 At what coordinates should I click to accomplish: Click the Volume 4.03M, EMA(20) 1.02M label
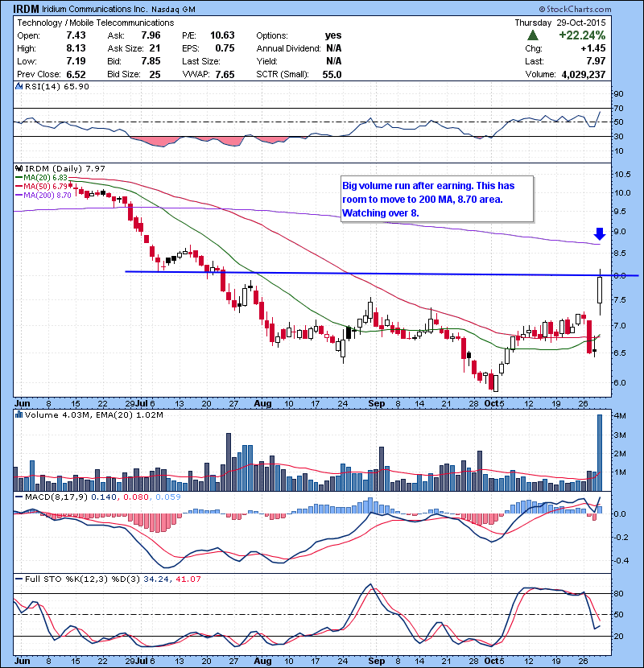(x=93, y=414)
